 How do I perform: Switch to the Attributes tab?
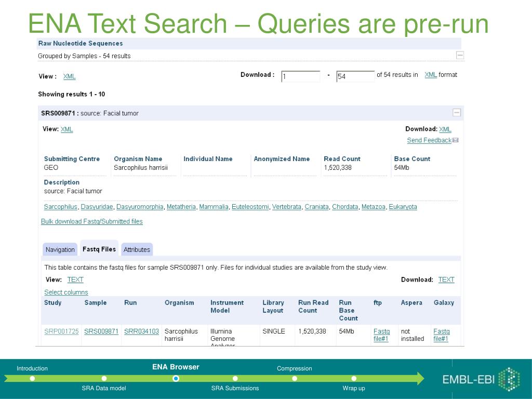(137, 249)
